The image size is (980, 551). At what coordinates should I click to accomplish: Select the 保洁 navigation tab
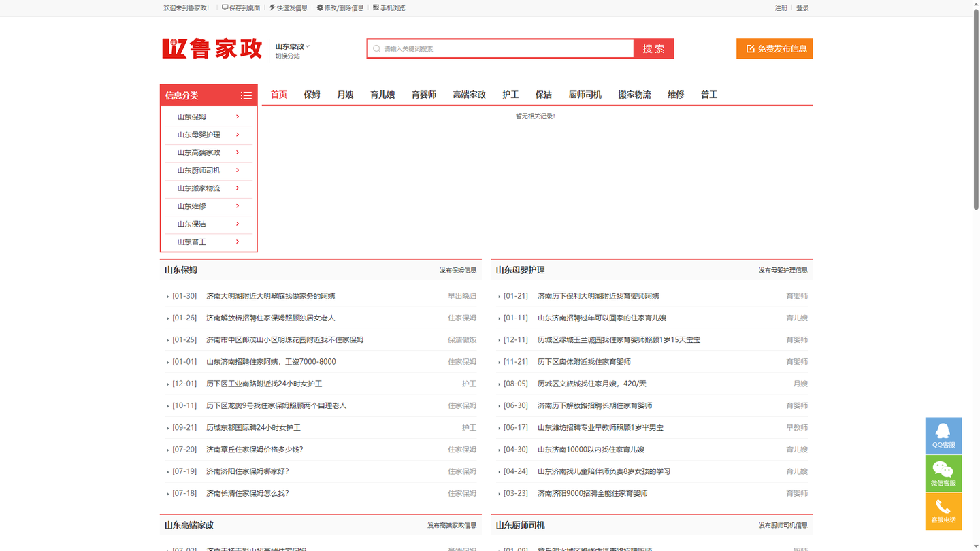tap(544, 95)
